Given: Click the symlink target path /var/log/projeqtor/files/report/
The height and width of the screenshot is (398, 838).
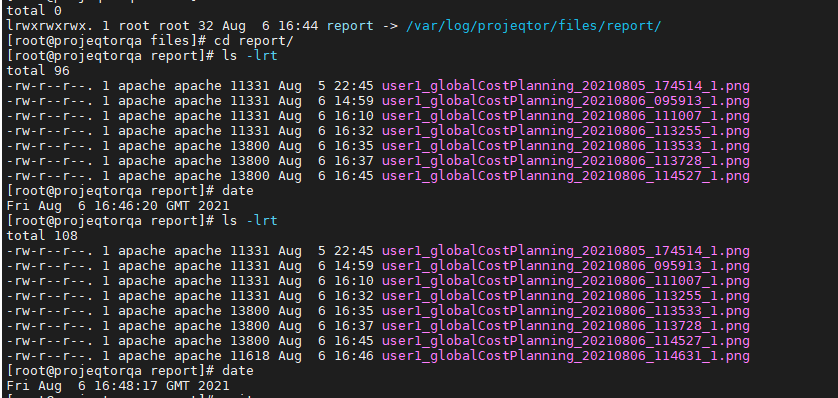Looking at the screenshot, I should click(533, 26).
